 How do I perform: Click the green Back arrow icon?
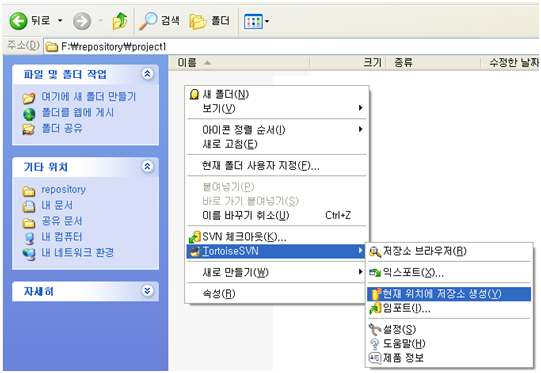click(x=18, y=21)
